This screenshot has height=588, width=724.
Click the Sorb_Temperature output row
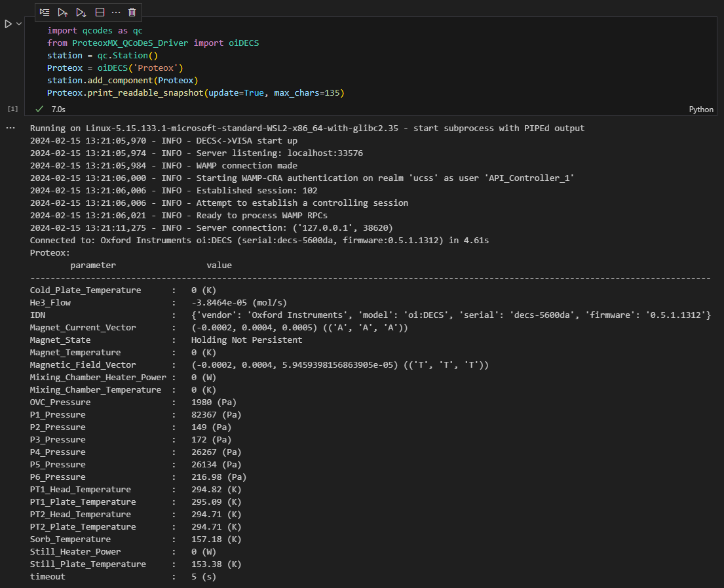(216, 539)
